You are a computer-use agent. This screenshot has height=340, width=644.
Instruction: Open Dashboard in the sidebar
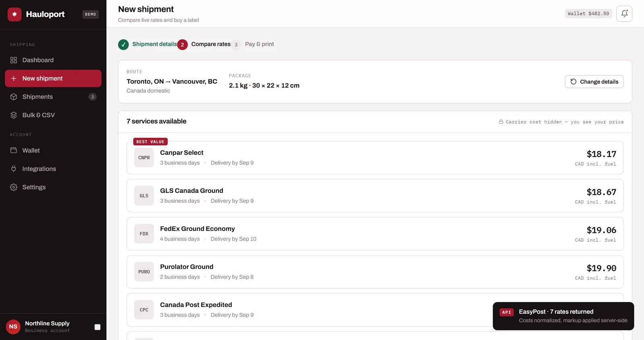(x=53, y=60)
